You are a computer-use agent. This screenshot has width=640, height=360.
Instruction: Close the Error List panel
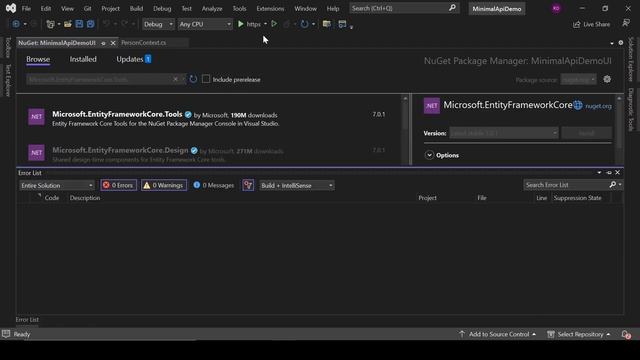(618, 173)
